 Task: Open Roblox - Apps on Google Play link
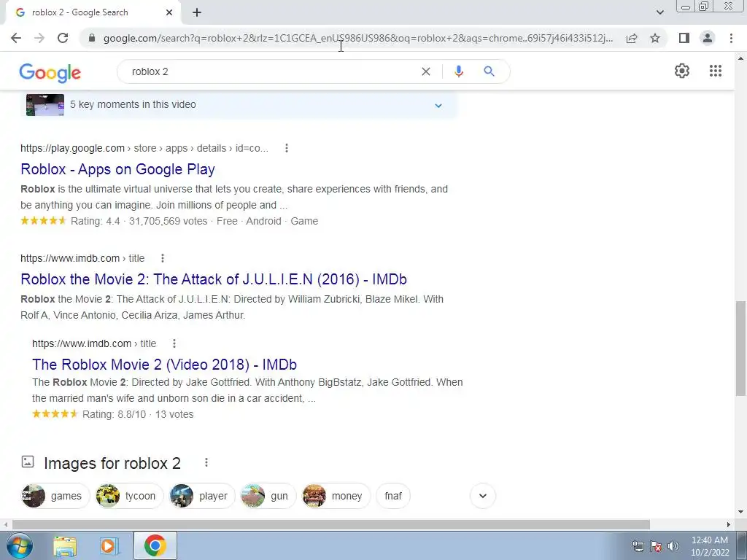click(x=117, y=169)
